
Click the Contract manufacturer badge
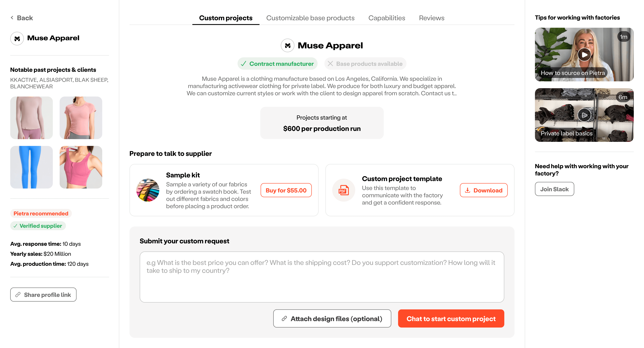tap(277, 64)
